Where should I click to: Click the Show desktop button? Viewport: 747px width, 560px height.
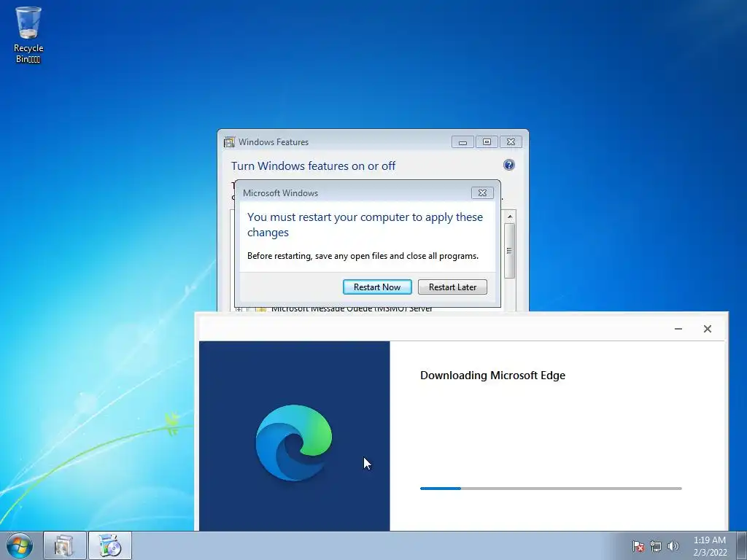(742, 545)
